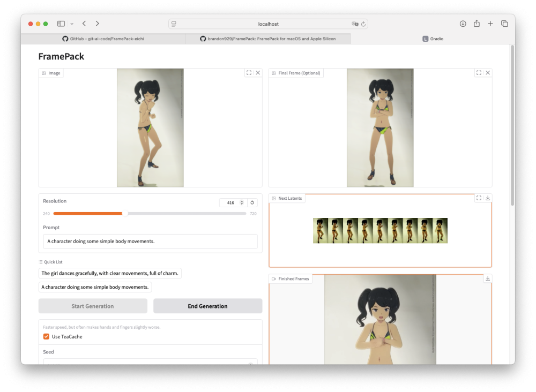Screen dimensions: 536x392
Task: Click the Start Generation button
Action: coord(93,306)
